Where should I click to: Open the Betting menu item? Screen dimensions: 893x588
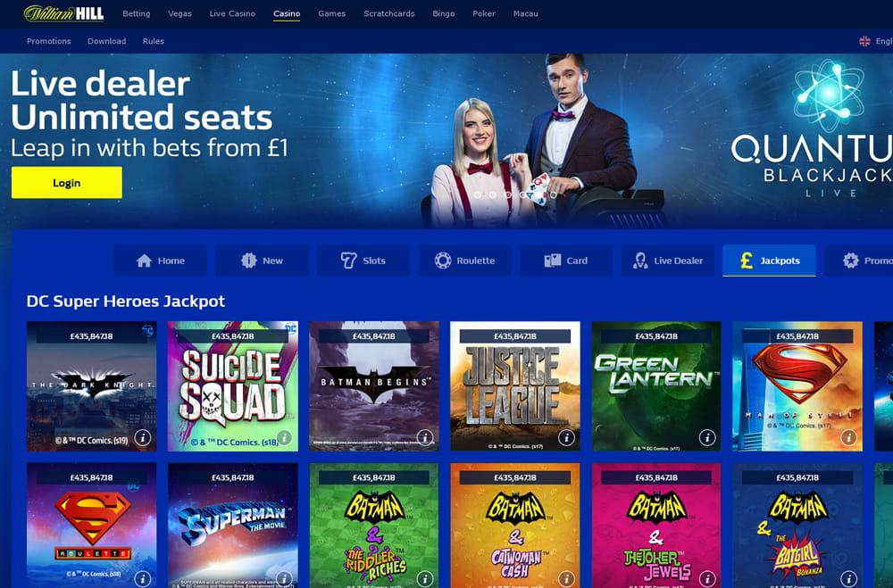[137, 13]
